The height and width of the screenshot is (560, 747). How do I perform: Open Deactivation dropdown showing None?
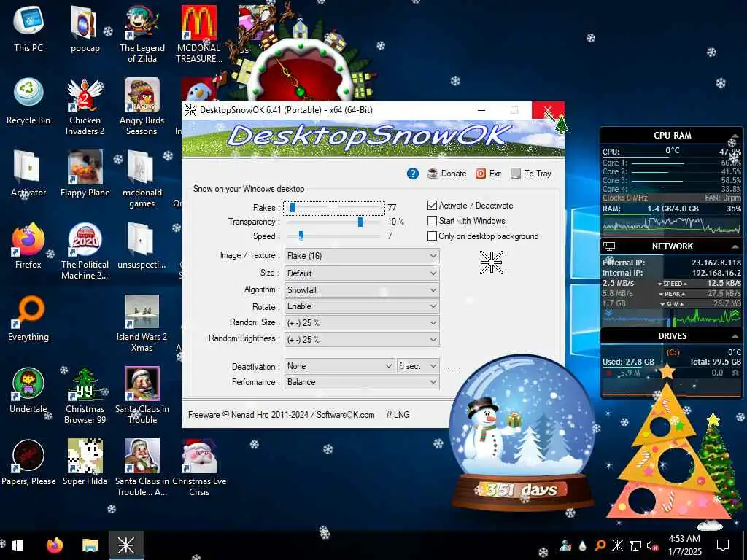coord(339,366)
